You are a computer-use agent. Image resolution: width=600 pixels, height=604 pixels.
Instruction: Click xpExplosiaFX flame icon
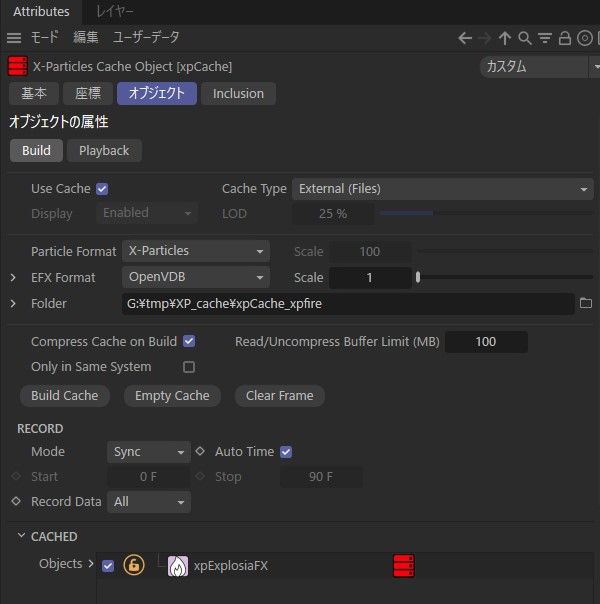(x=178, y=566)
